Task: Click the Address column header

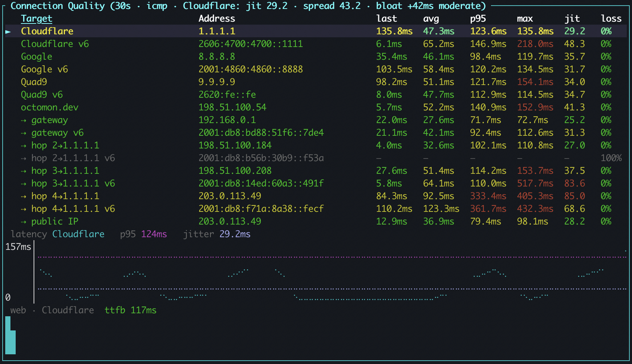Action: pos(217,19)
